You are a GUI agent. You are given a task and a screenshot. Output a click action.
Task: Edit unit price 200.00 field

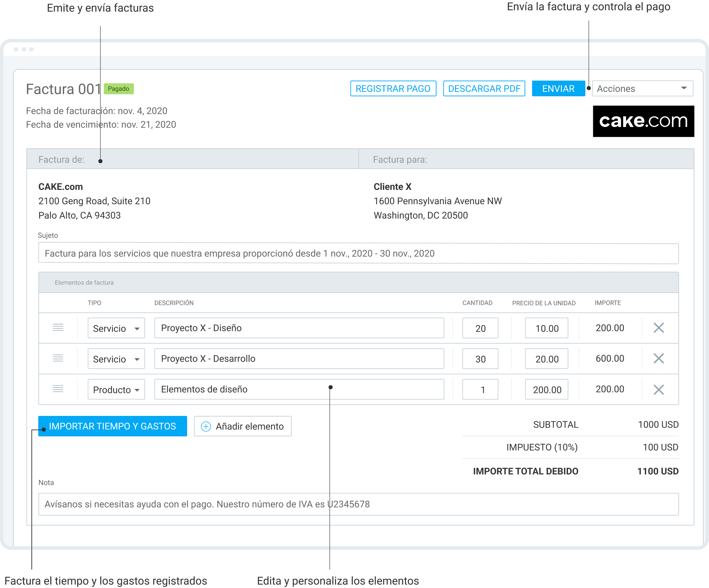546,390
